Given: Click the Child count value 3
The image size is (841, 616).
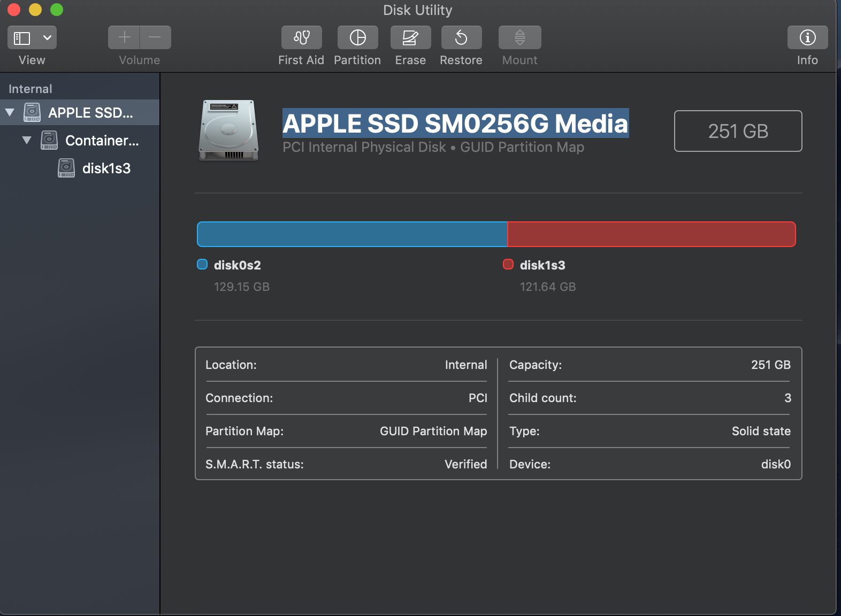Looking at the screenshot, I should tap(788, 398).
